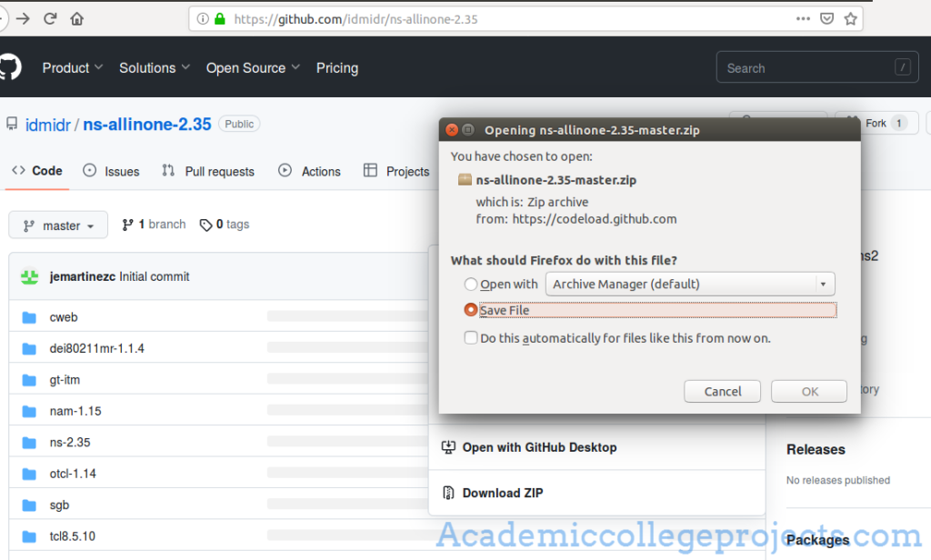
Task: Open the idmidr owner link
Action: [48, 125]
